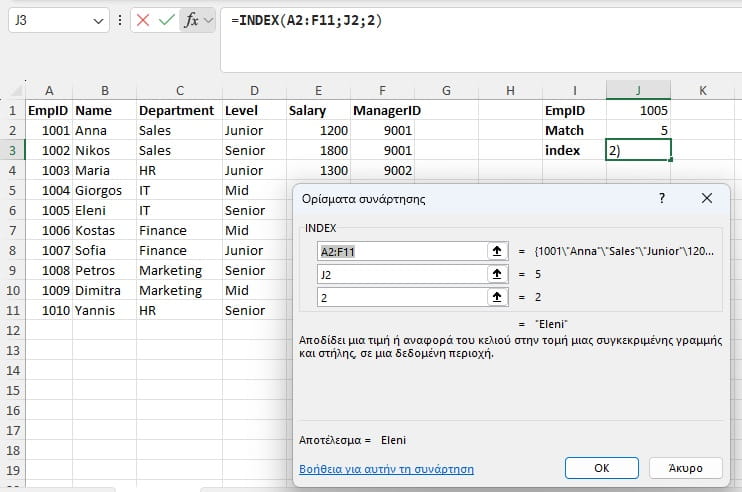Close the Function Arguments dialog

click(707, 198)
